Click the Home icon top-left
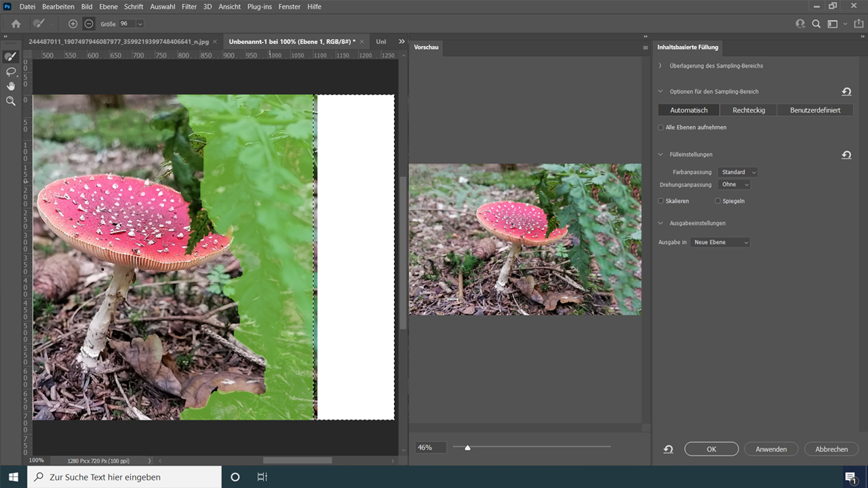Viewport: 868px width, 488px height. click(x=15, y=22)
